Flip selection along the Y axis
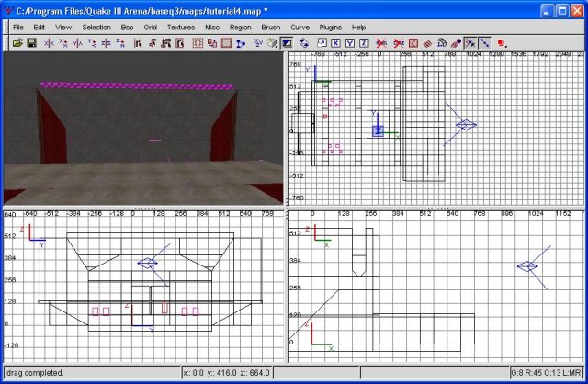Viewport: 588px width, 384px height. 77,43
